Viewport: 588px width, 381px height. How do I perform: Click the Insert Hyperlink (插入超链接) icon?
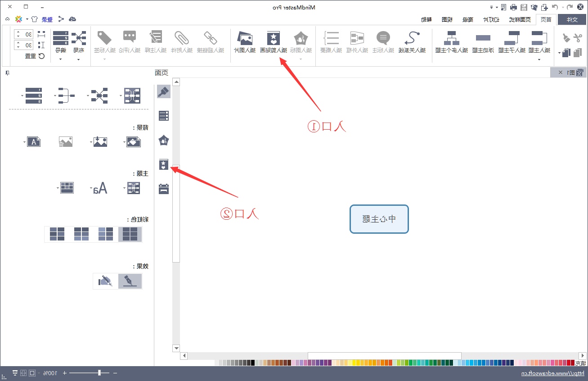tap(210, 38)
